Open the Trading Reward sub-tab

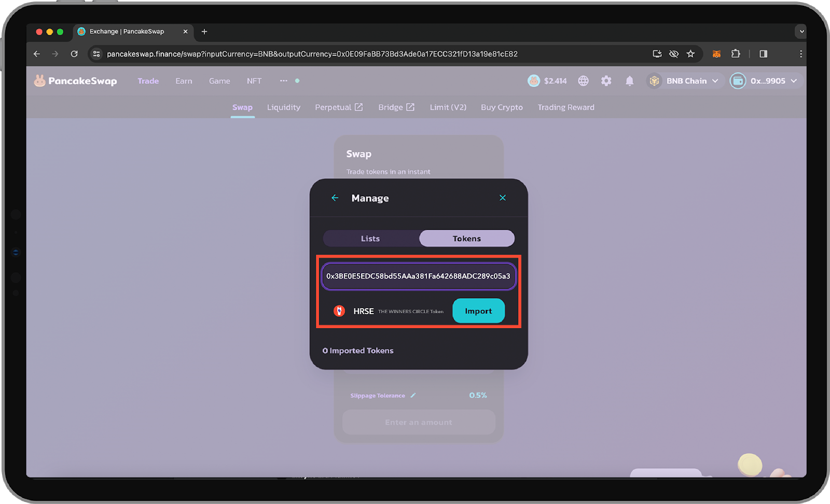[566, 107]
